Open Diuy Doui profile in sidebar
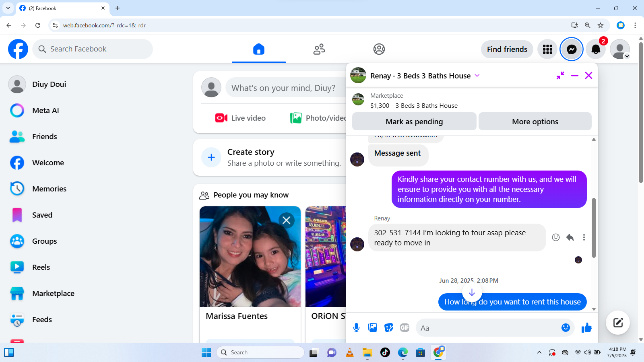 pos(50,84)
